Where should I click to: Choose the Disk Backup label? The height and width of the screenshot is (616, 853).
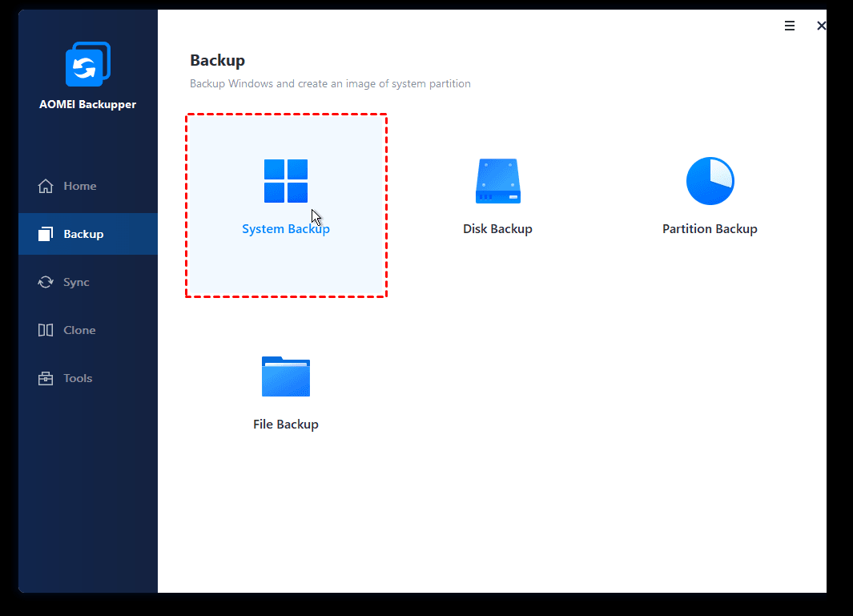pyautogui.click(x=497, y=229)
